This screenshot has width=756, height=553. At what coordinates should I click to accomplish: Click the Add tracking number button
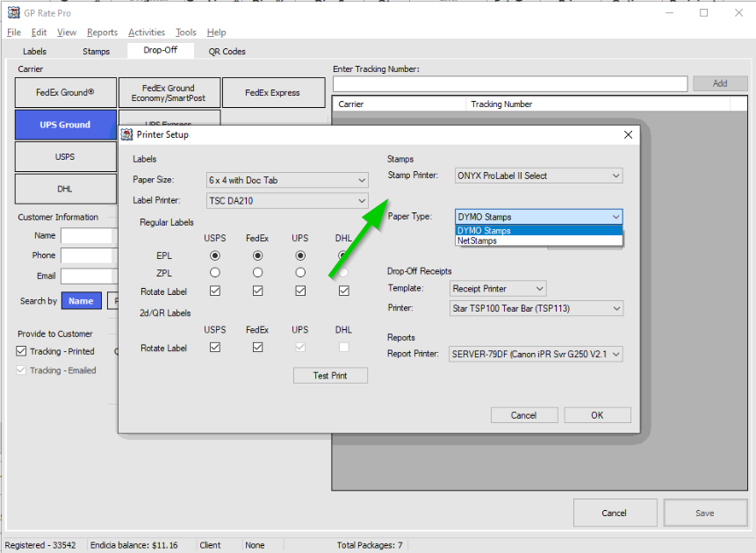click(720, 83)
